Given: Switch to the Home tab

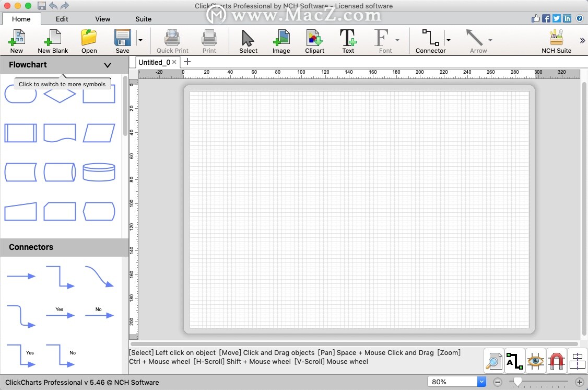Looking at the screenshot, I should coord(21,19).
